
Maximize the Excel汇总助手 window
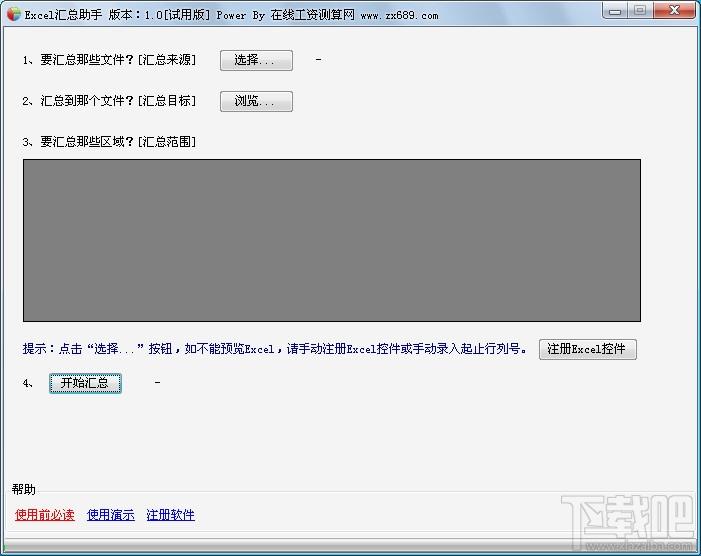click(640, 10)
